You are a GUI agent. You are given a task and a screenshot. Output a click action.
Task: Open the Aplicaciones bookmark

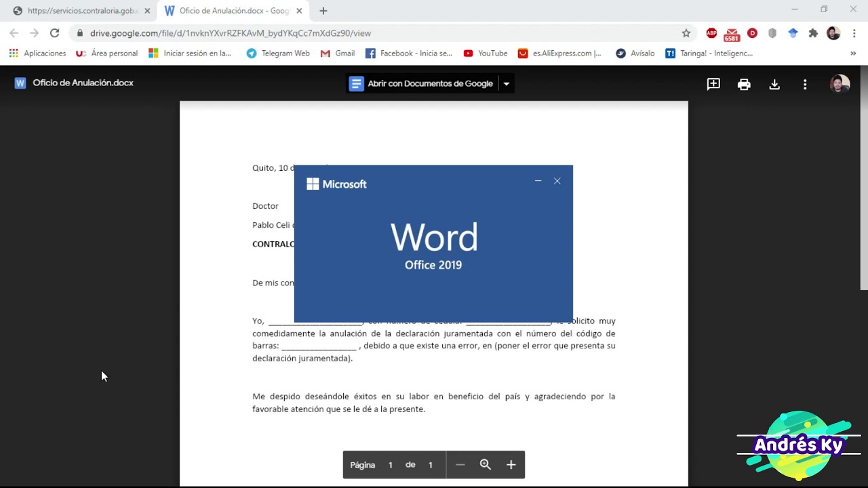pyautogui.click(x=37, y=53)
